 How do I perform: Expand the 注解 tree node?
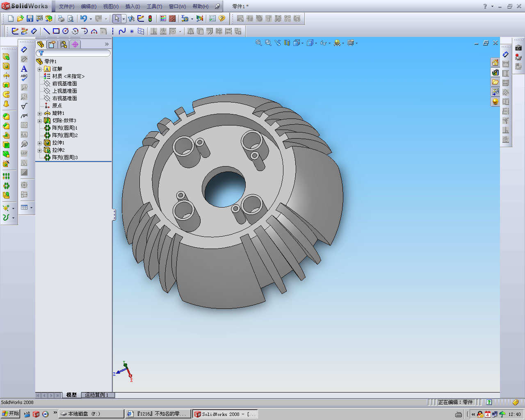click(40, 69)
